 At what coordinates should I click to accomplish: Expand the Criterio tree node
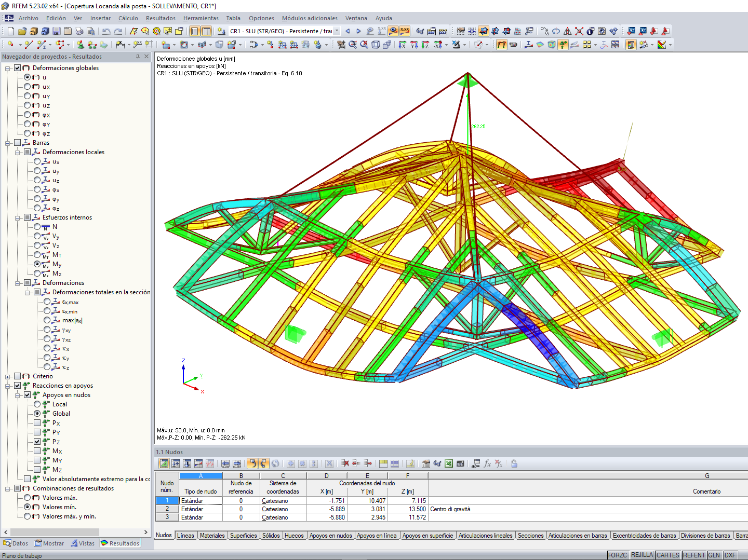pyautogui.click(x=8, y=376)
